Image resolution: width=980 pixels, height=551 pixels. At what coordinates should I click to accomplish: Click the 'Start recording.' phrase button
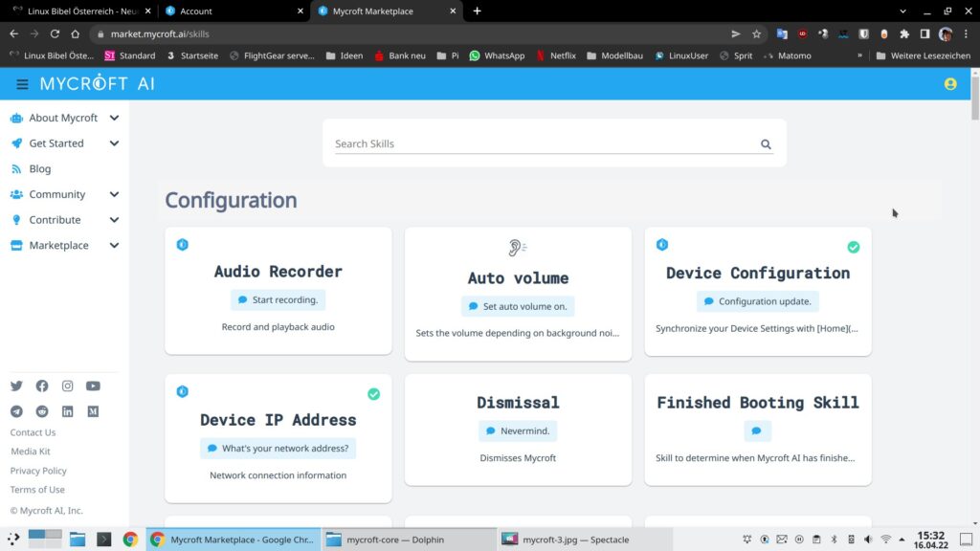click(x=278, y=299)
